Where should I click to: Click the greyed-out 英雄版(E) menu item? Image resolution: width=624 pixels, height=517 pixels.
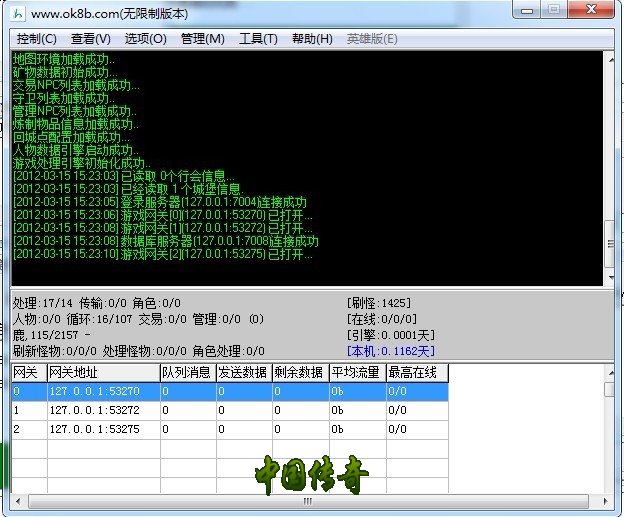tap(371, 39)
